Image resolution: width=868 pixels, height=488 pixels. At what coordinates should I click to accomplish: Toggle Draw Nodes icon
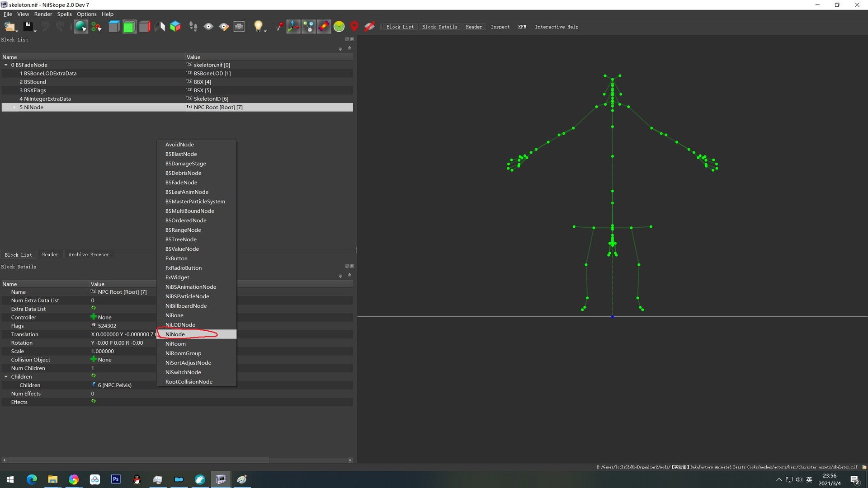[x=309, y=27]
